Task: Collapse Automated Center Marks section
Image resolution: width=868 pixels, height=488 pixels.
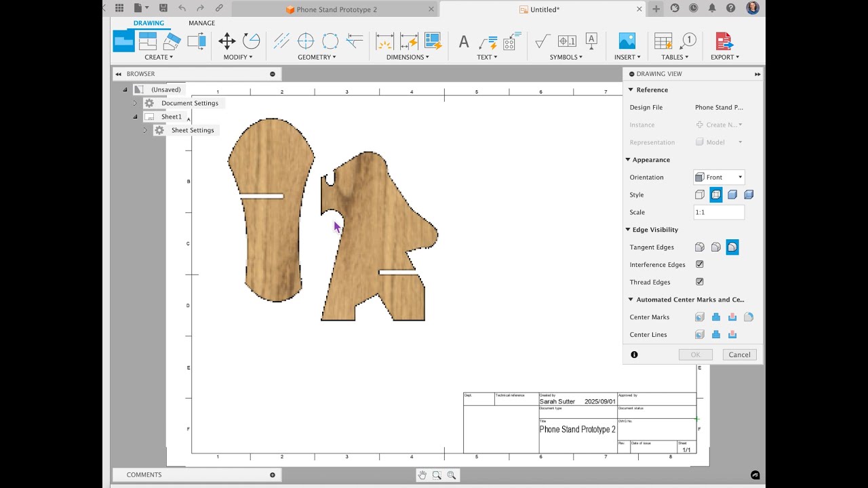Action: 631,300
